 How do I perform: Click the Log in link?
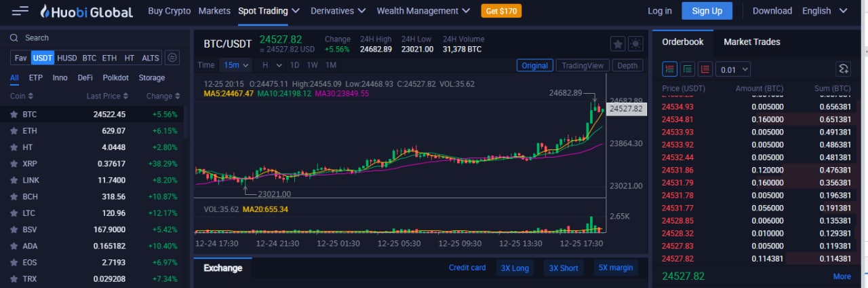660,11
